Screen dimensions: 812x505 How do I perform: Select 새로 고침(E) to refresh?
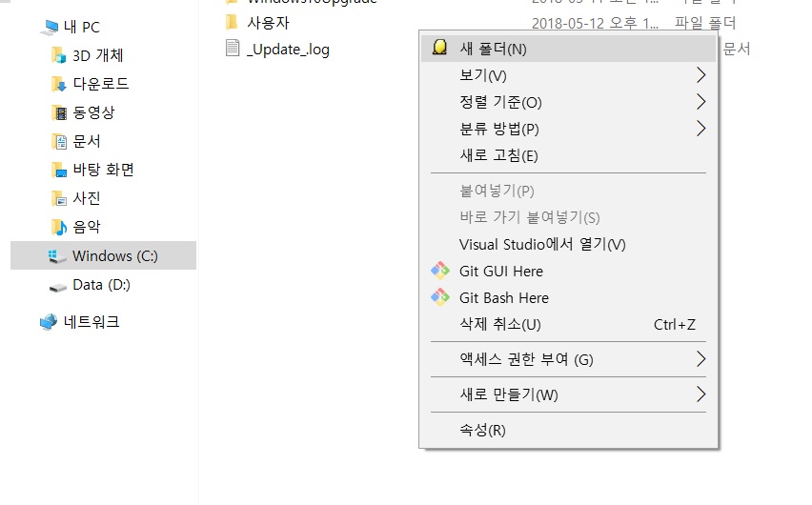tap(568, 155)
